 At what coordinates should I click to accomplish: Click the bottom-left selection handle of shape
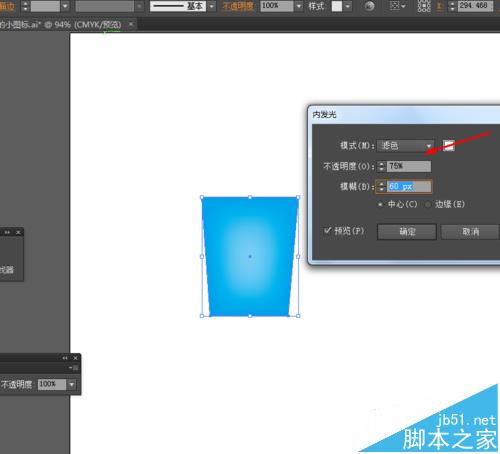pos(202,316)
